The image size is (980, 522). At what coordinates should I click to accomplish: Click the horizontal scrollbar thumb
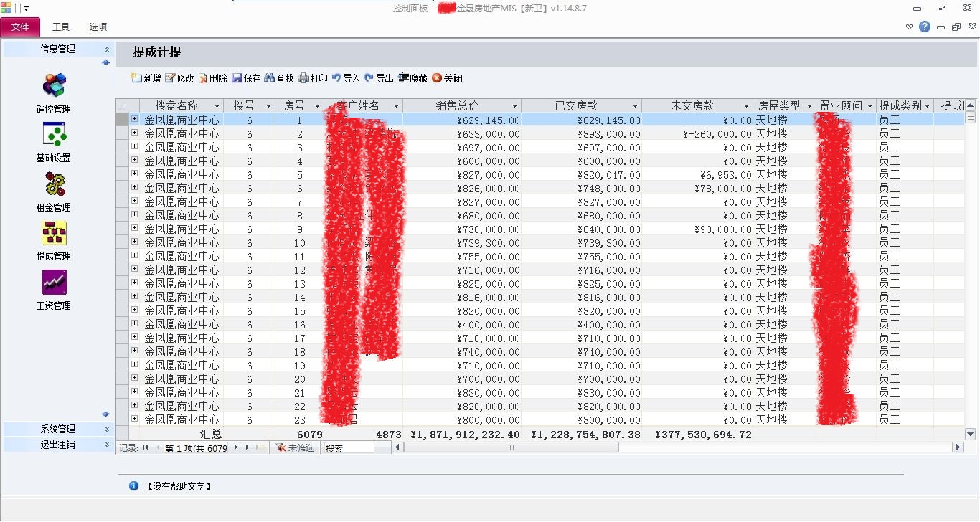coord(511,447)
